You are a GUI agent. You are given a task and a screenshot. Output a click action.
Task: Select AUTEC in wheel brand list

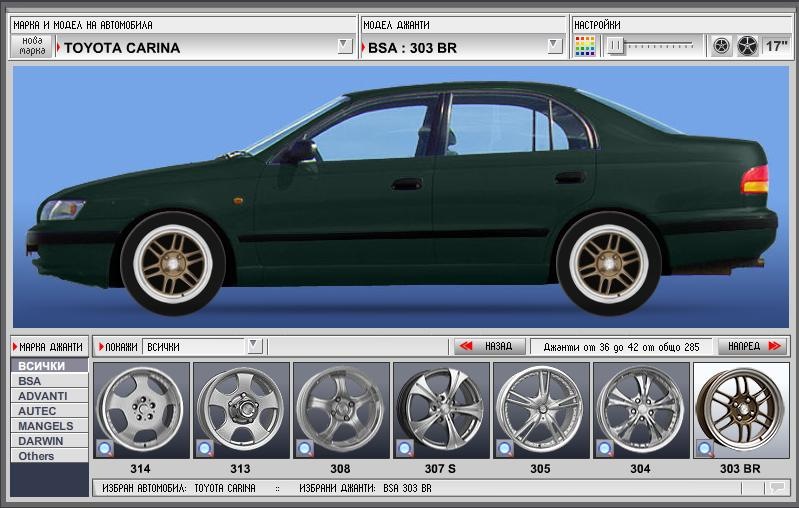pos(49,411)
